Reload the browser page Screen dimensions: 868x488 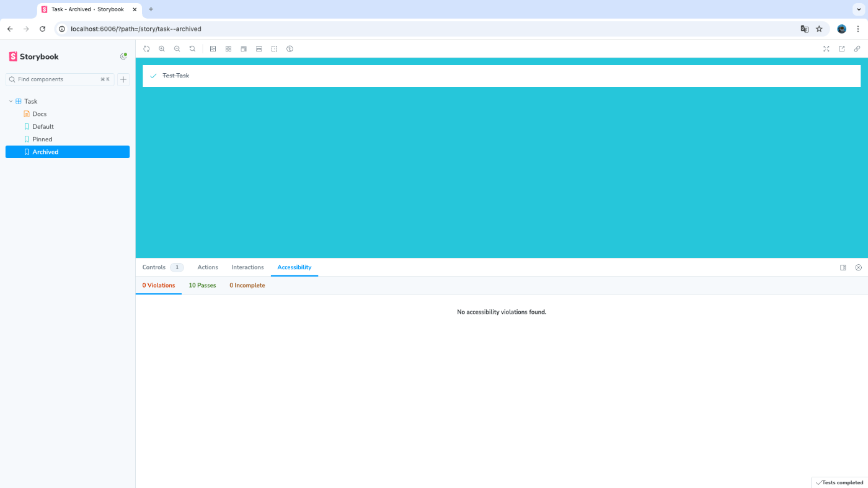click(x=42, y=29)
